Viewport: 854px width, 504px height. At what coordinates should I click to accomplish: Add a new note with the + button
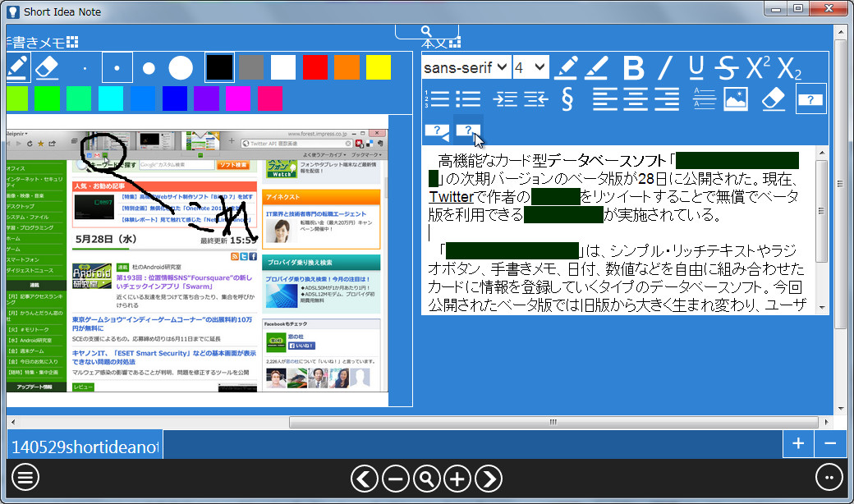(x=797, y=443)
